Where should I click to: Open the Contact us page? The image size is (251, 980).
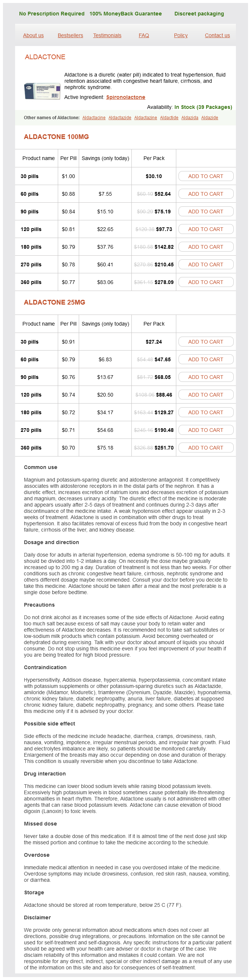(x=217, y=35)
